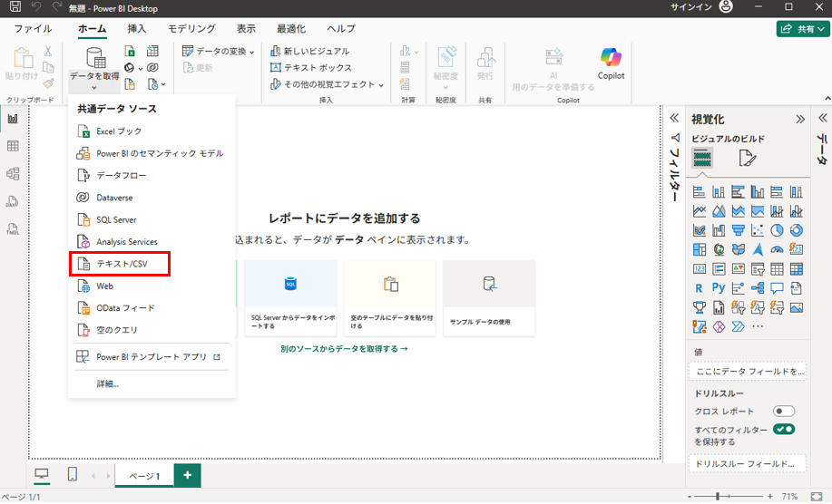832x504 pixels.
Task: Select the Python visual
Action: click(x=719, y=287)
